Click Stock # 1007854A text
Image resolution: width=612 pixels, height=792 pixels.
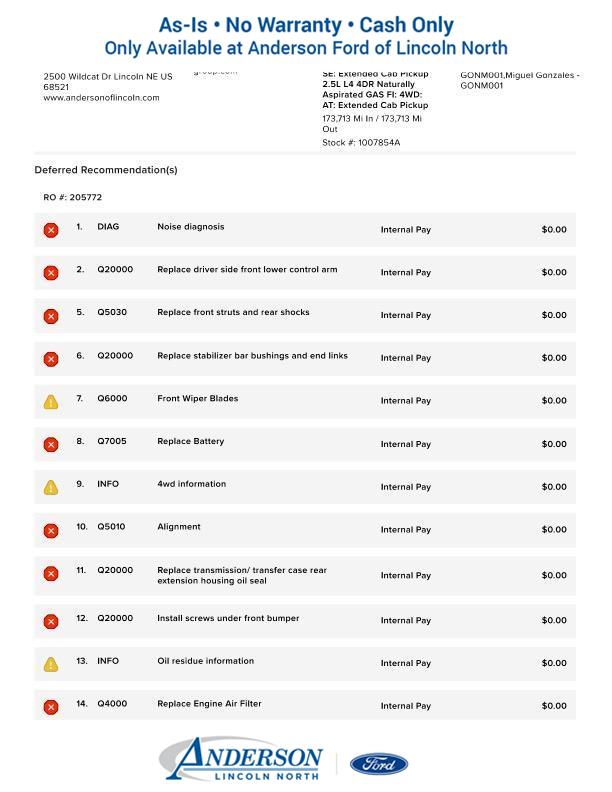(x=361, y=143)
